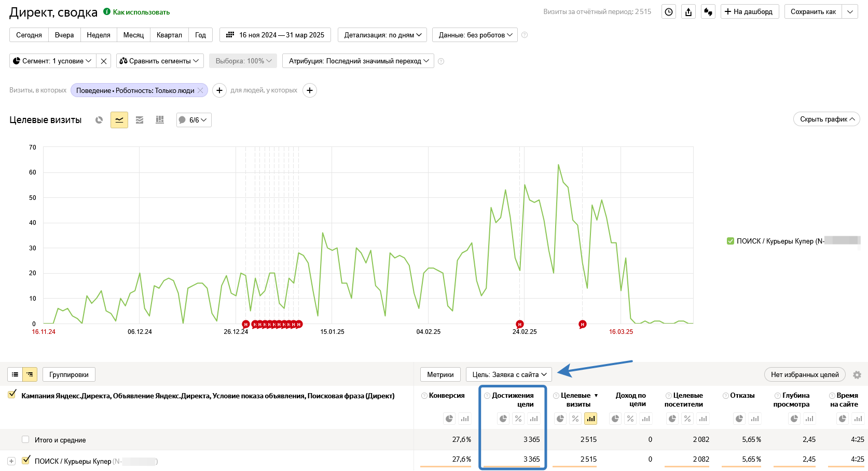
Task: Switch to stacked area chart icon
Action: pos(140,120)
